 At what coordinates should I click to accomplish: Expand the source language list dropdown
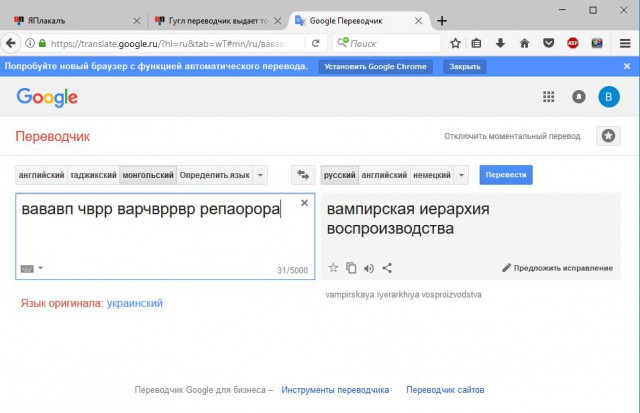pos(260,175)
